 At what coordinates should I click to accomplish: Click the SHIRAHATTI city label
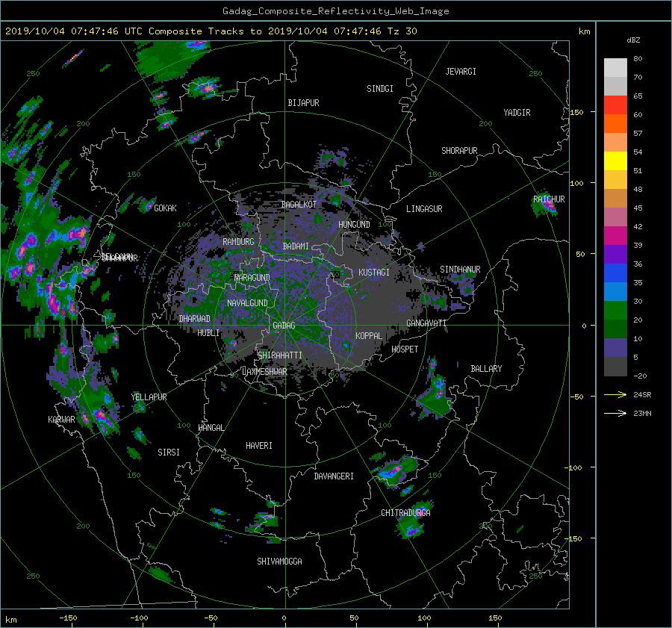(x=280, y=355)
